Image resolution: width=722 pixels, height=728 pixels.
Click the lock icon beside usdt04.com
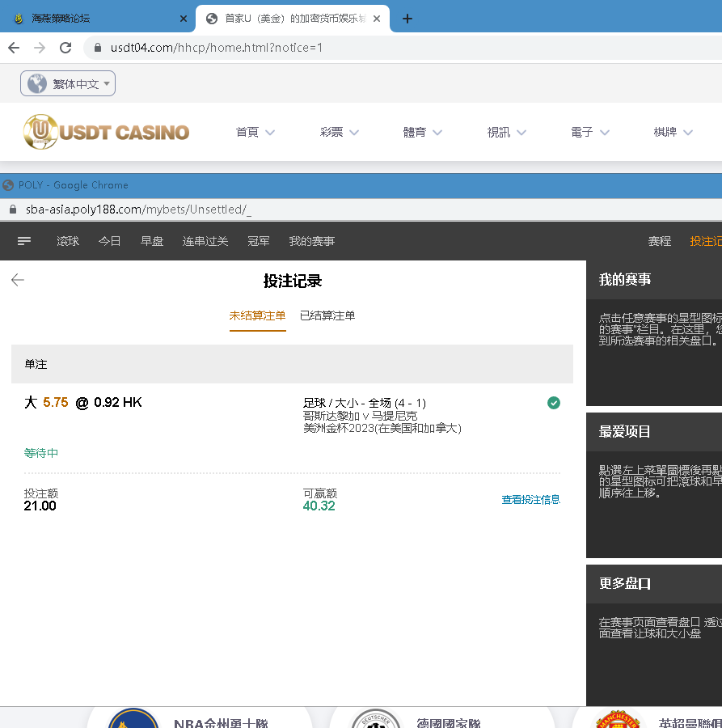coord(98,48)
